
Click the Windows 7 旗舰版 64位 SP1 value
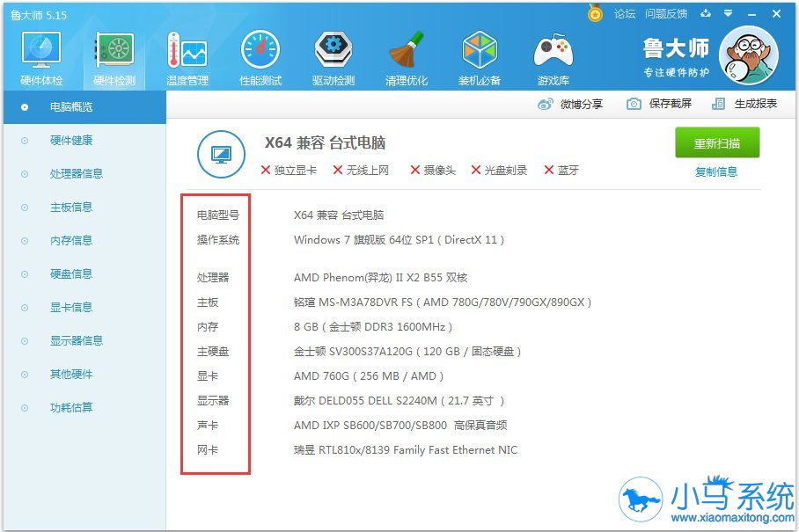pyautogui.click(x=399, y=240)
